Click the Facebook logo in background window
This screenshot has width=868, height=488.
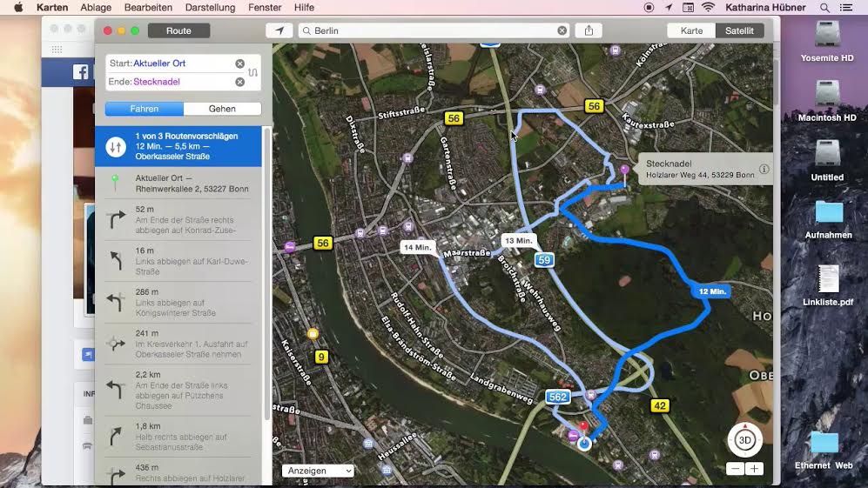[x=80, y=71]
